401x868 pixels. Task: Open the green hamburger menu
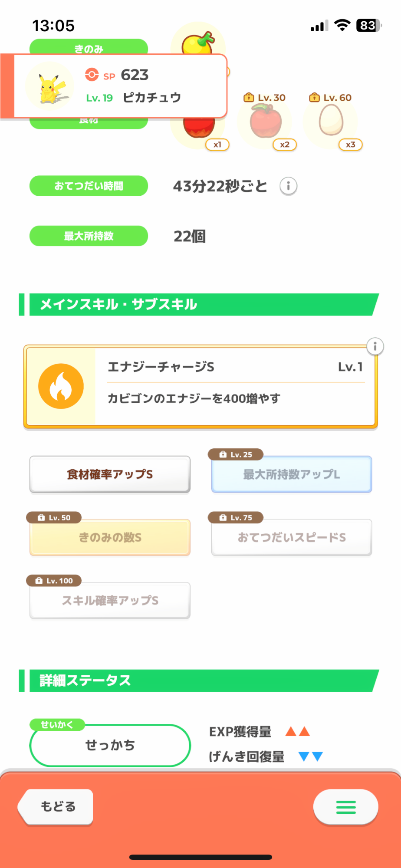pyautogui.click(x=346, y=807)
